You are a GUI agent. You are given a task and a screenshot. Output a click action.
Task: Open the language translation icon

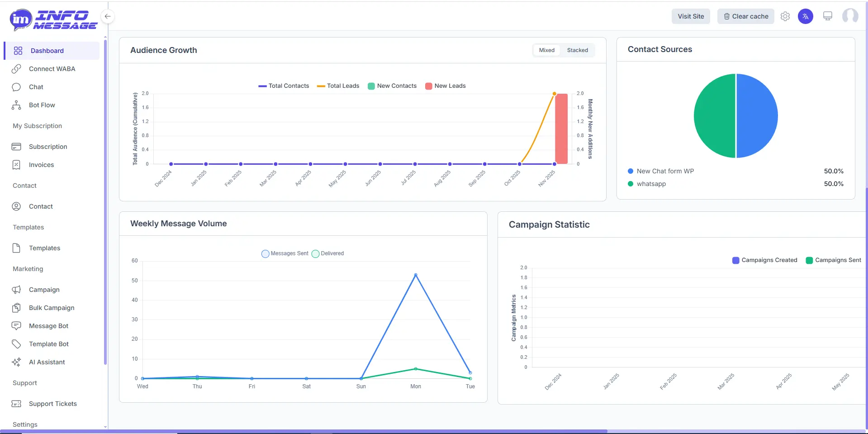pyautogui.click(x=805, y=16)
